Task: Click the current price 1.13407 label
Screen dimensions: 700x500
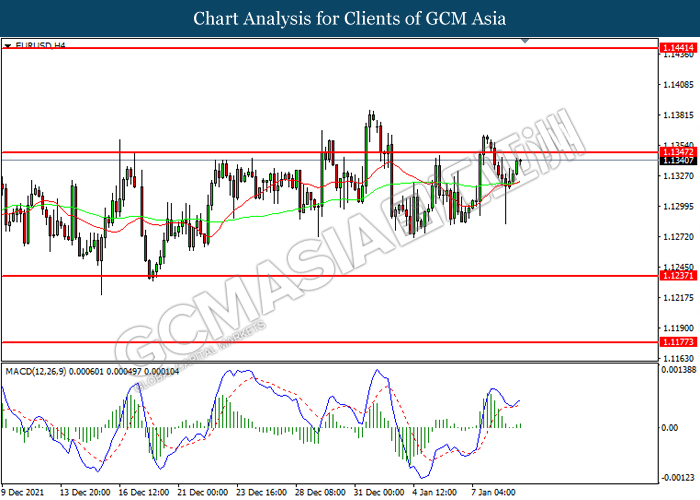Action: (x=678, y=160)
